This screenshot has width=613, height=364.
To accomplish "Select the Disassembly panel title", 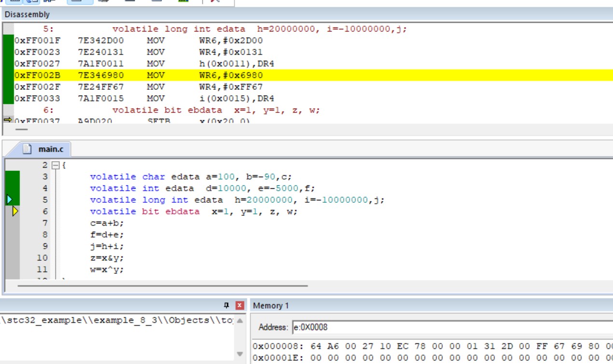I will [x=27, y=14].
